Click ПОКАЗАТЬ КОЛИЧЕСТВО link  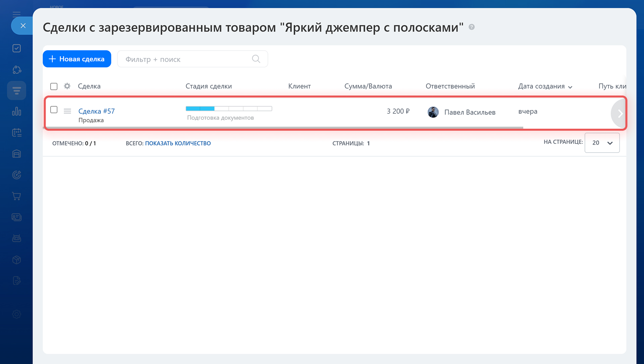tap(178, 143)
